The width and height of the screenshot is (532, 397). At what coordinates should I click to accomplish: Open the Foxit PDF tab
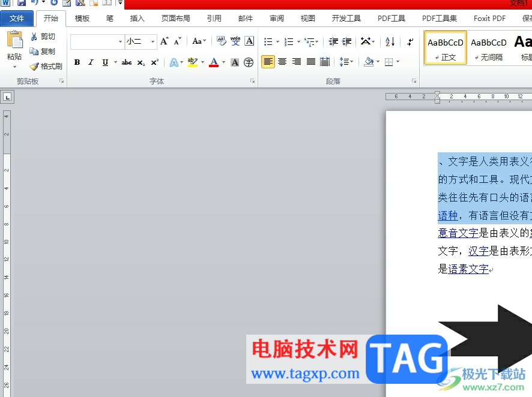click(489, 19)
